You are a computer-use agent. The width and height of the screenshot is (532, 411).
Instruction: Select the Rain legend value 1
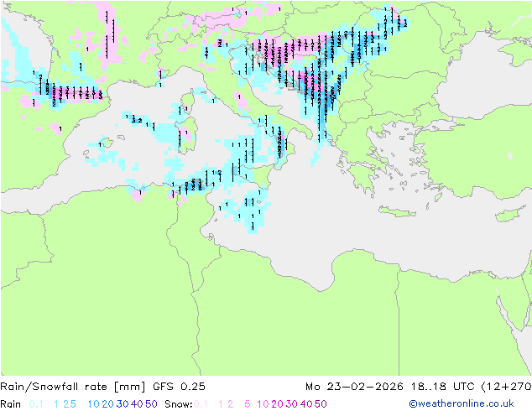click(x=56, y=404)
